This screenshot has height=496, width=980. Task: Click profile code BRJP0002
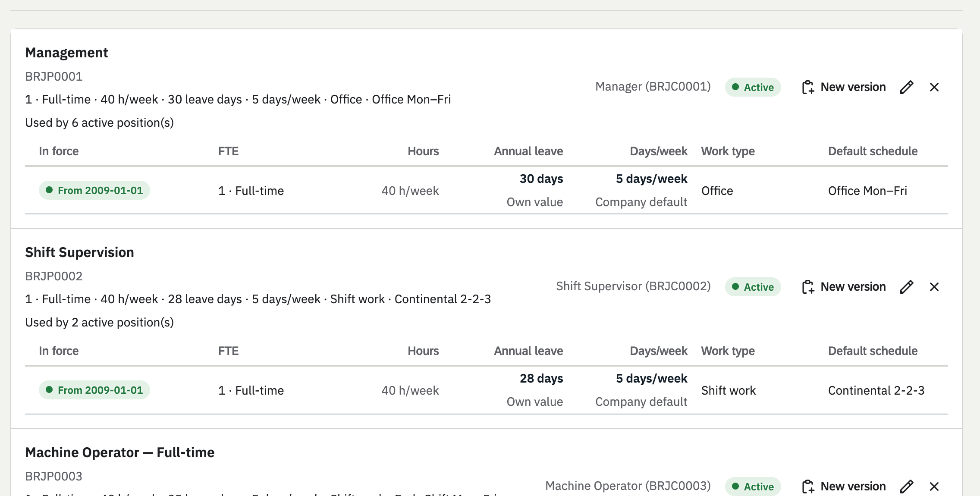tap(54, 276)
